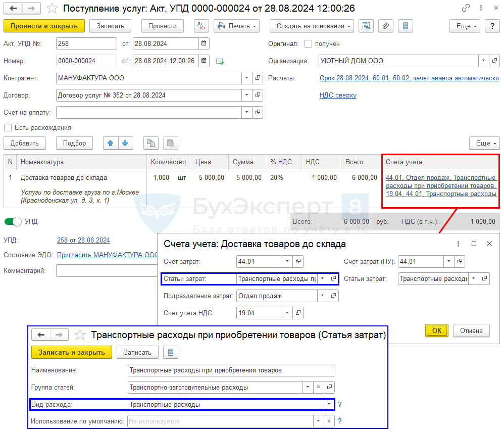The width and height of the screenshot is (504, 429).
Task: Open the Счет учета НДС 19.04 account icon
Action: pos(298,313)
